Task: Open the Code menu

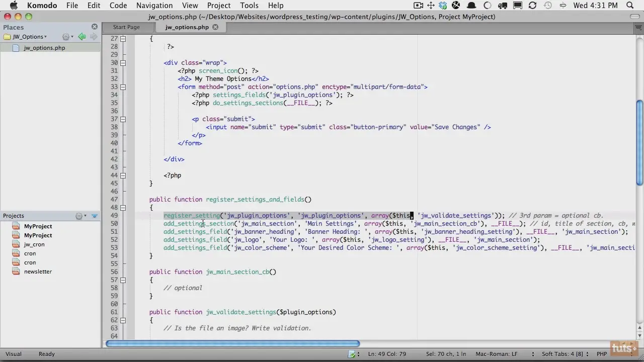Action: [x=118, y=6]
